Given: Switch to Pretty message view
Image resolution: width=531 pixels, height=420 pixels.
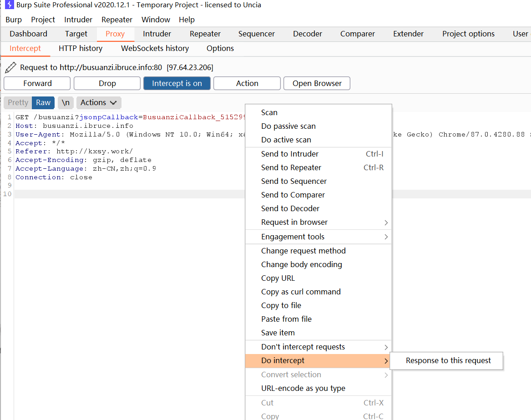Looking at the screenshot, I should [x=18, y=103].
